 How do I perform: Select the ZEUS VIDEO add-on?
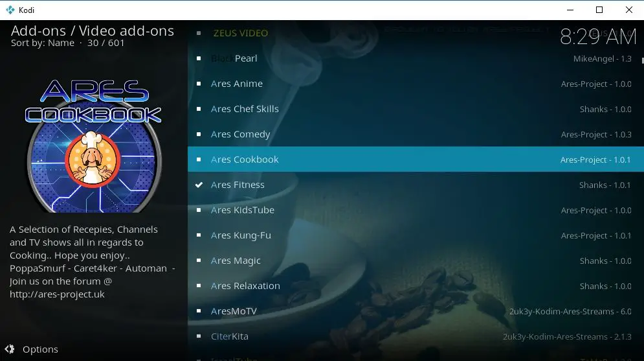[x=416, y=33]
